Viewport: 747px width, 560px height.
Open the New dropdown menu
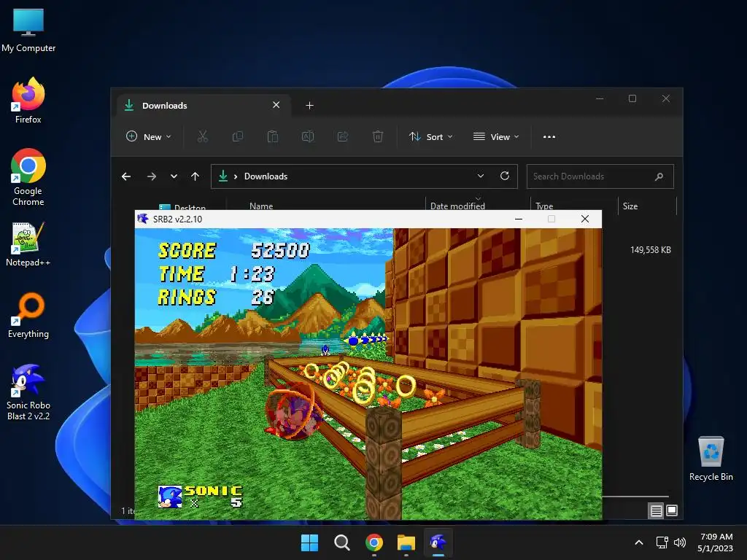click(x=148, y=136)
